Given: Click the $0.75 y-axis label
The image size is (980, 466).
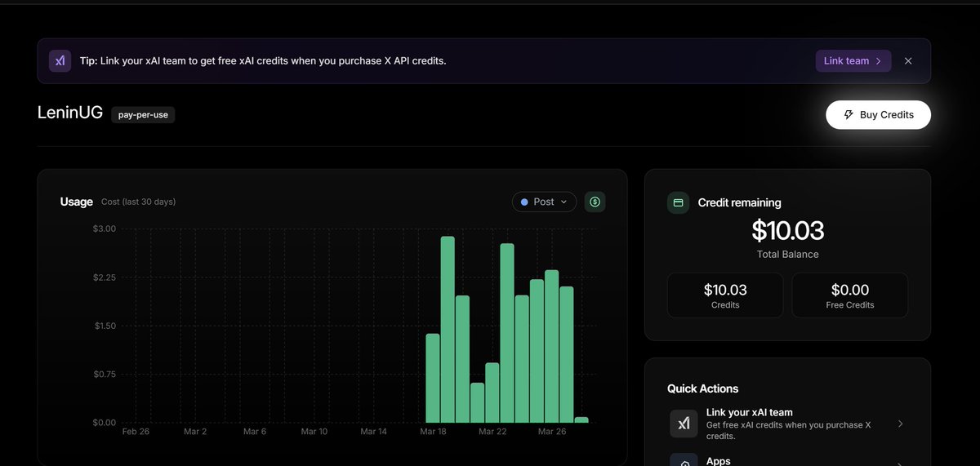Looking at the screenshot, I should [x=105, y=375].
